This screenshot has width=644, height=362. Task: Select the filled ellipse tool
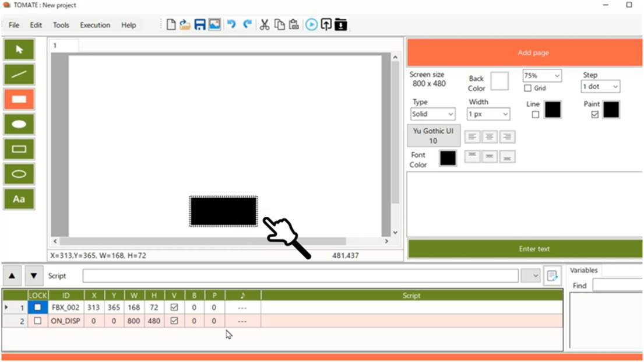click(x=19, y=124)
